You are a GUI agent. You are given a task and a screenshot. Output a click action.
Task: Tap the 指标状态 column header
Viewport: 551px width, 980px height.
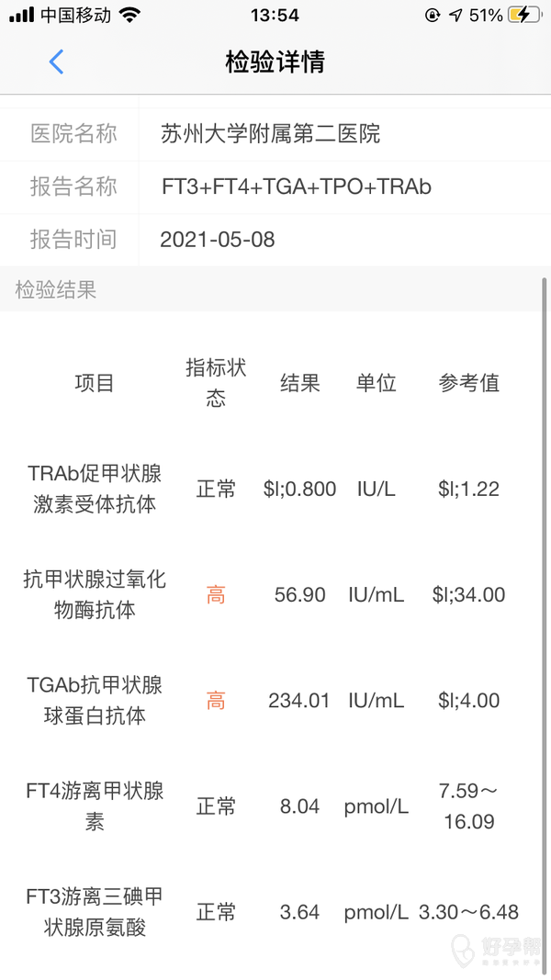[216, 383]
